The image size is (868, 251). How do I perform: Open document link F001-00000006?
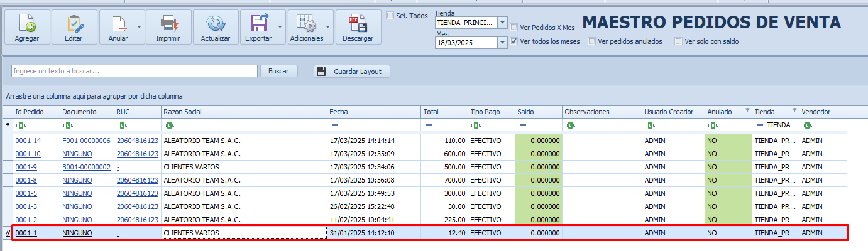(87, 141)
